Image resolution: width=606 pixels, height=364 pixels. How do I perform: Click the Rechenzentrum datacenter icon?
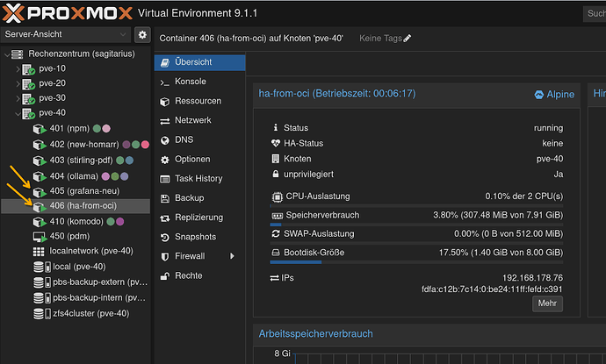click(x=17, y=54)
